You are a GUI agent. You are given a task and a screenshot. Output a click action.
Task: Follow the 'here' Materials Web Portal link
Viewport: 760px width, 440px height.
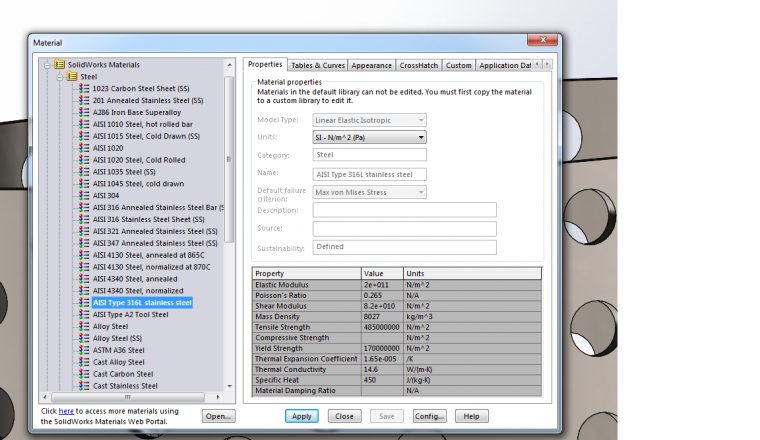[x=66, y=411]
